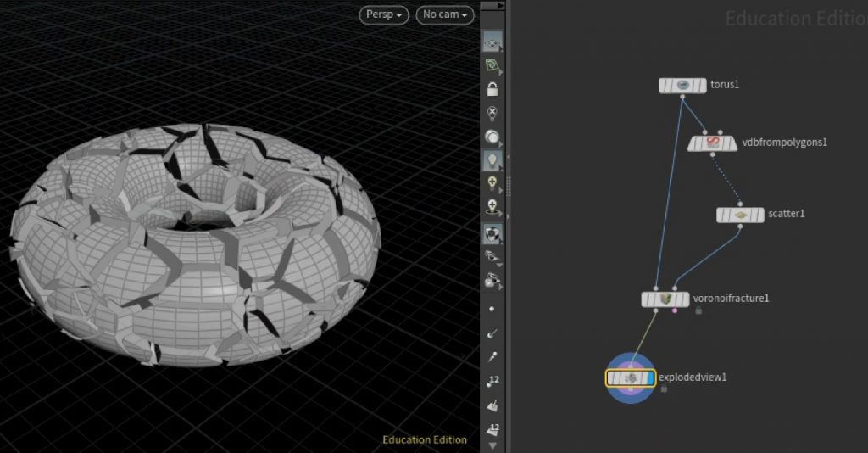
Task: Select the disable lighting bulb icon
Action: [x=492, y=113]
